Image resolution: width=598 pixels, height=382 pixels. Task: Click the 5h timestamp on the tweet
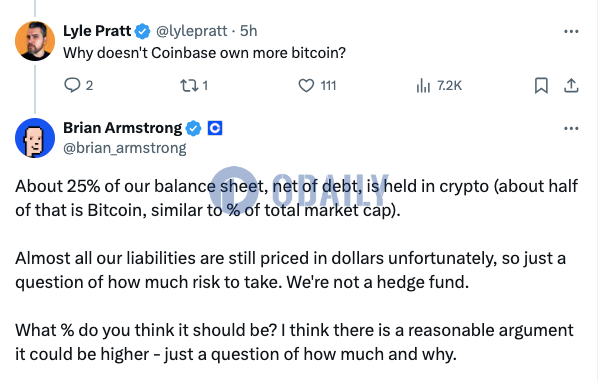(249, 31)
